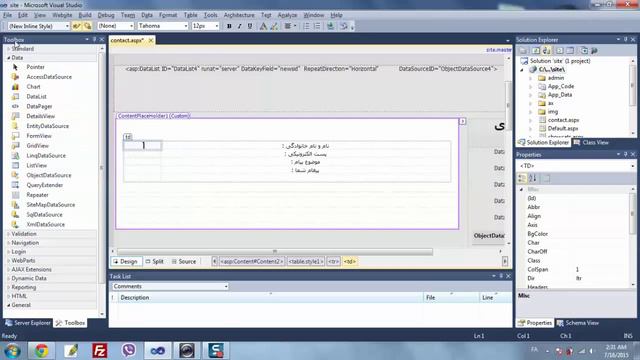Select QueryExtender in the Toolbox

point(44,185)
